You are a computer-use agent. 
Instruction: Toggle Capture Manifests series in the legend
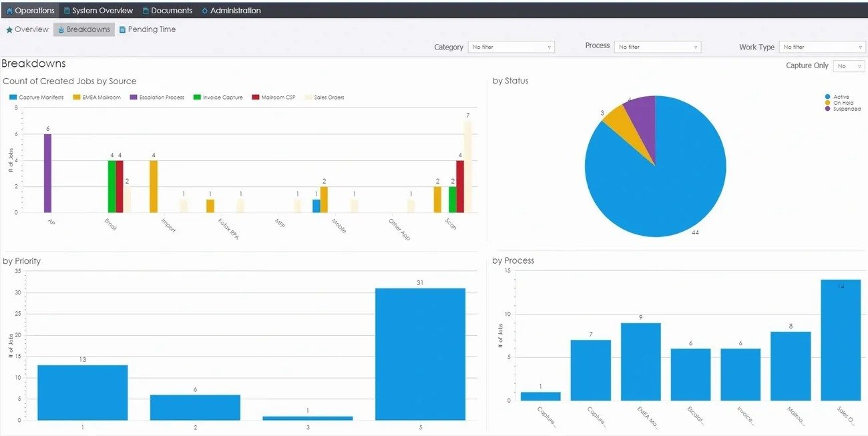(37, 97)
